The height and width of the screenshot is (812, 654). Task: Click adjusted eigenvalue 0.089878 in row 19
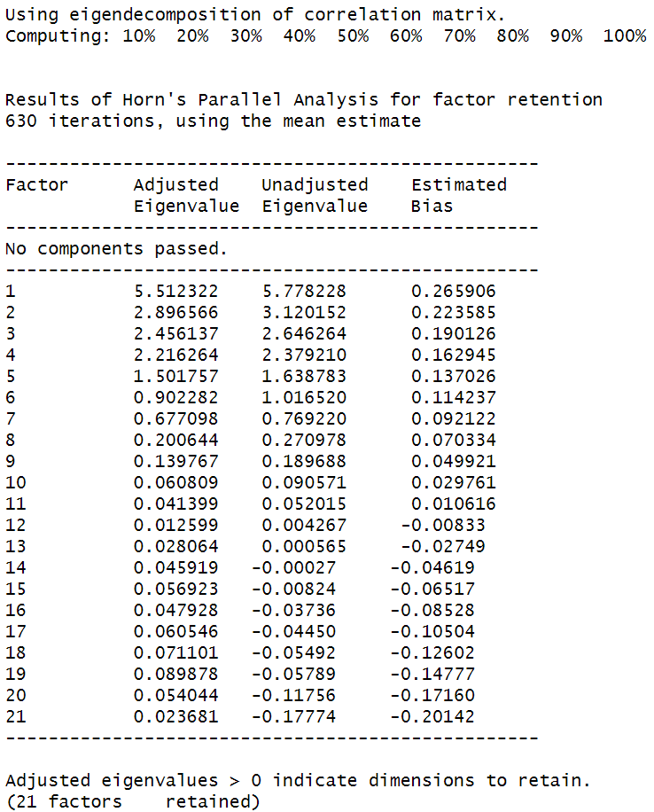pos(175,675)
